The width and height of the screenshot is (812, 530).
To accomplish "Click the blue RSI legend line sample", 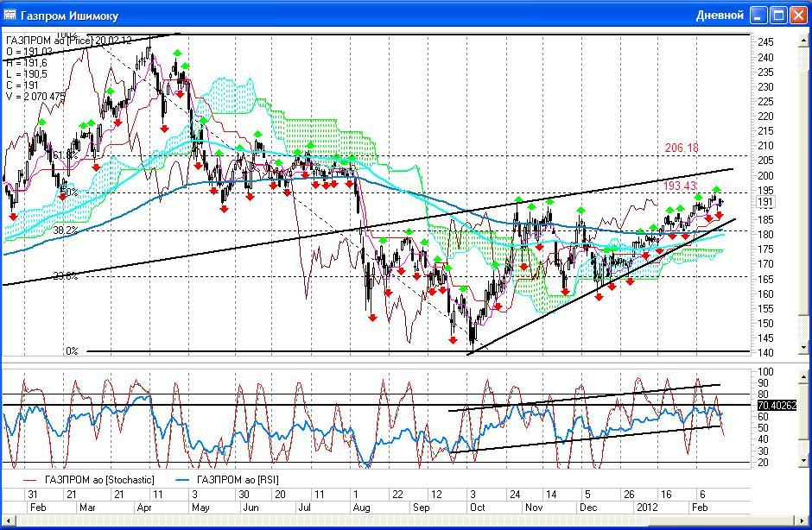I will click(183, 480).
